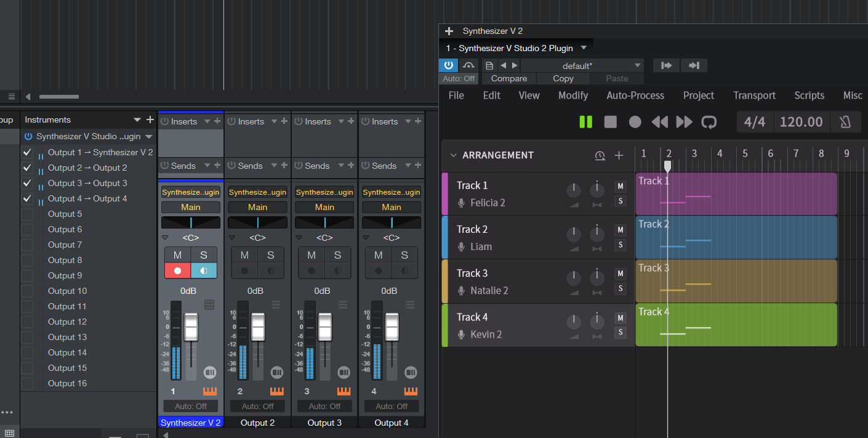Mute Track 1 Felicia 2

click(621, 186)
